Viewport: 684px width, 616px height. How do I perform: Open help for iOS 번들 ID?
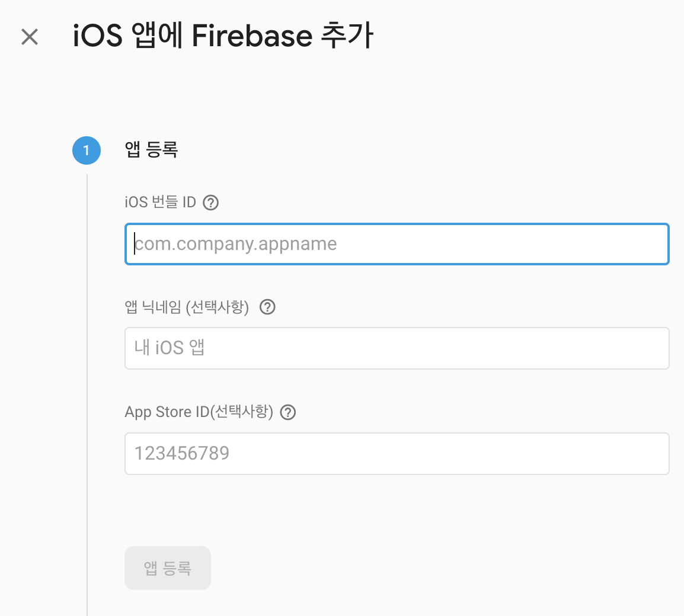coord(210,203)
